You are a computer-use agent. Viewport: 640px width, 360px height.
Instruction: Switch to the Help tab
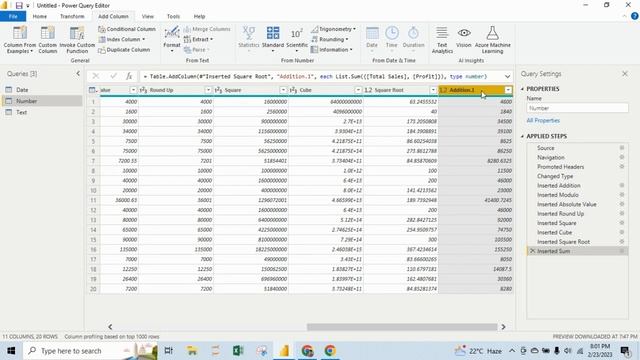[199, 16]
